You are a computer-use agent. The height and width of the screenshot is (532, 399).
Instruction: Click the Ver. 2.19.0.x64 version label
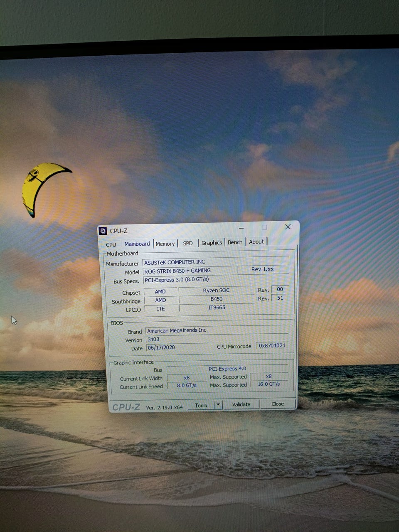[164, 408]
